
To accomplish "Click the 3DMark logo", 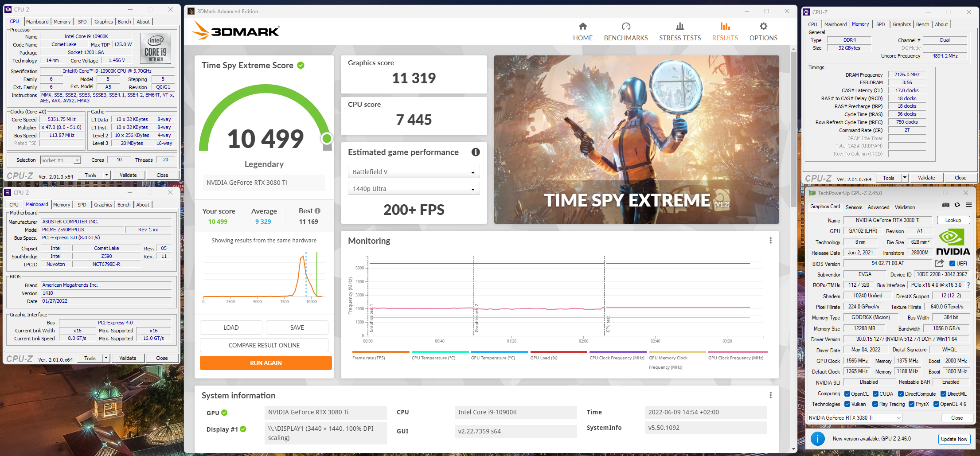I will point(236,31).
